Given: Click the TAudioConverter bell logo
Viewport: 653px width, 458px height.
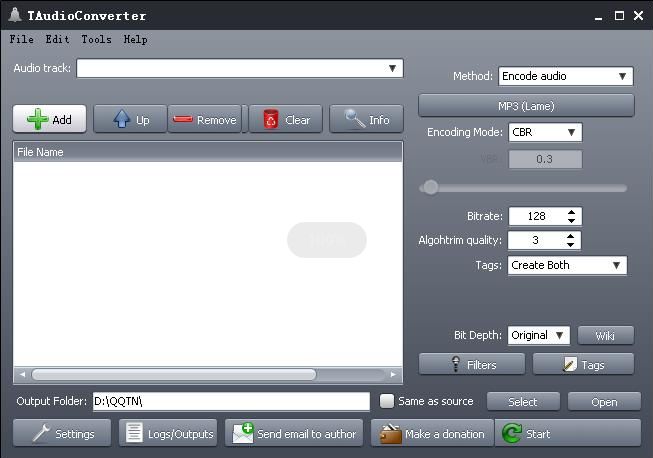Looking at the screenshot, I should [x=15, y=15].
